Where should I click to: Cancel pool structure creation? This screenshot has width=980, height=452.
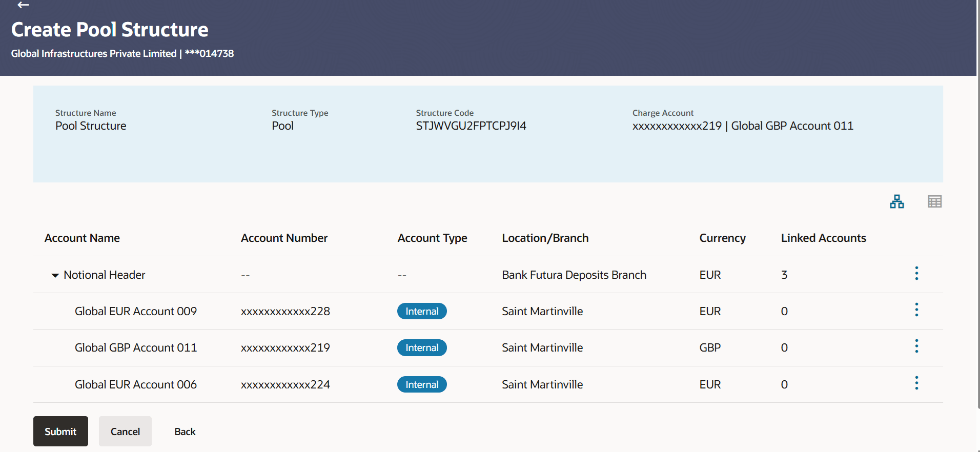[125, 432]
